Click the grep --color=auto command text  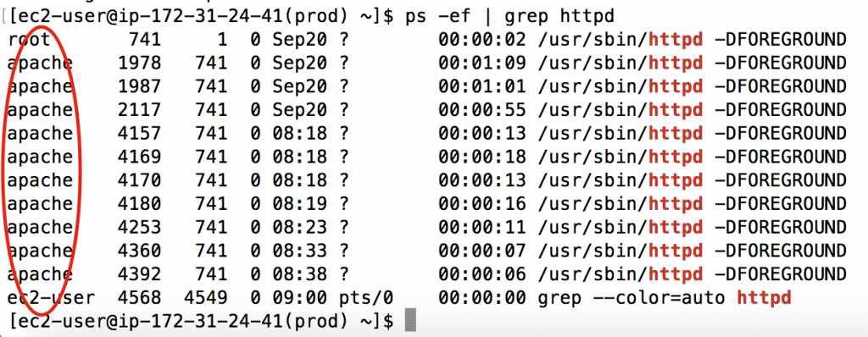pos(631,298)
